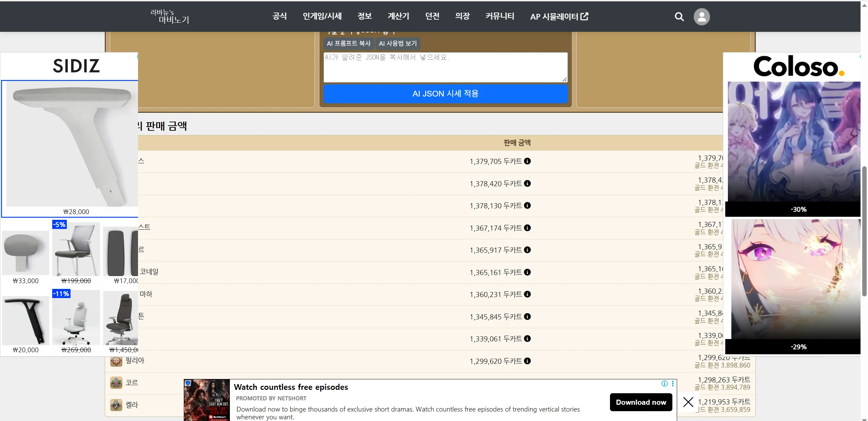Open the 인게임/시세 menu
This screenshot has width=868, height=421.
coord(322,16)
